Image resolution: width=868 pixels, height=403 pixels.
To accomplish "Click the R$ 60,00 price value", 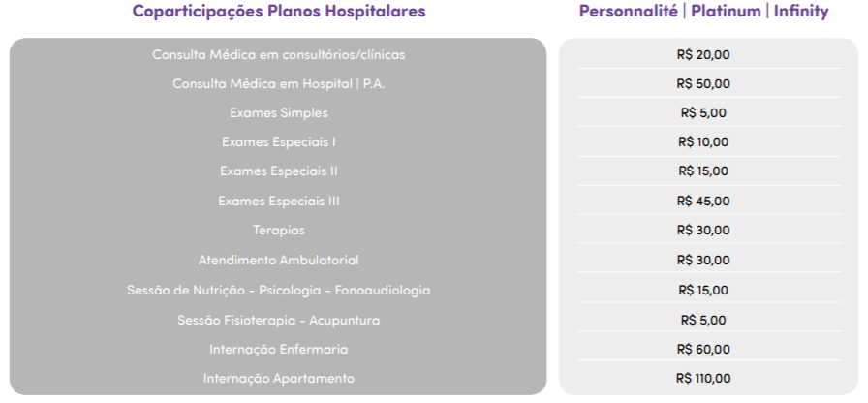I will tap(703, 349).
